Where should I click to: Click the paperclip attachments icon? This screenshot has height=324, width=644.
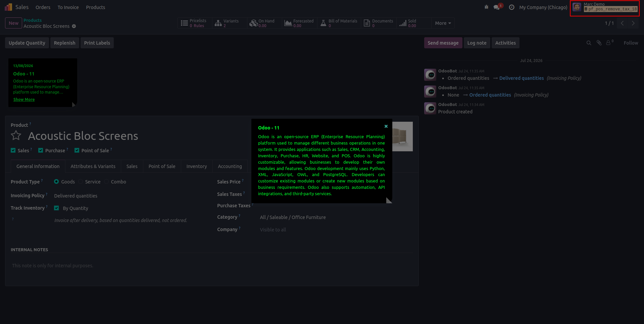pos(599,43)
